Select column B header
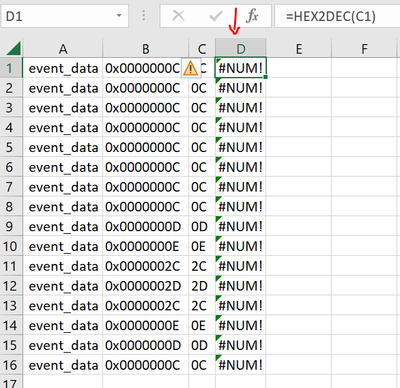 point(146,49)
